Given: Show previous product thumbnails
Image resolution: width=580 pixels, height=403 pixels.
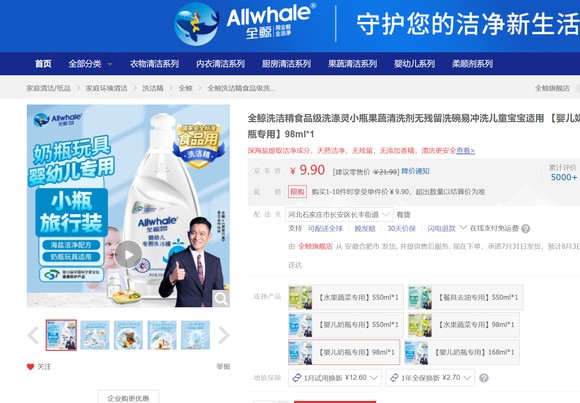Looking at the screenshot, I should (33, 335).
